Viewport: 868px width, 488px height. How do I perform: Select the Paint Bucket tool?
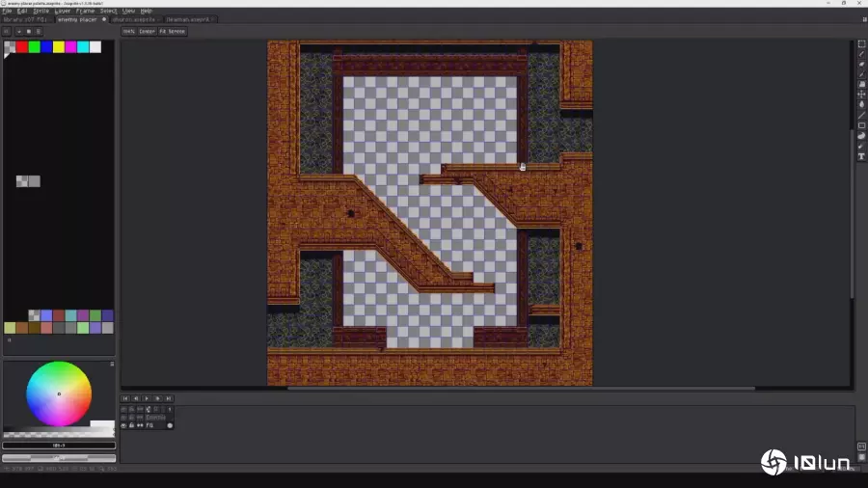[x=861, y=84]
